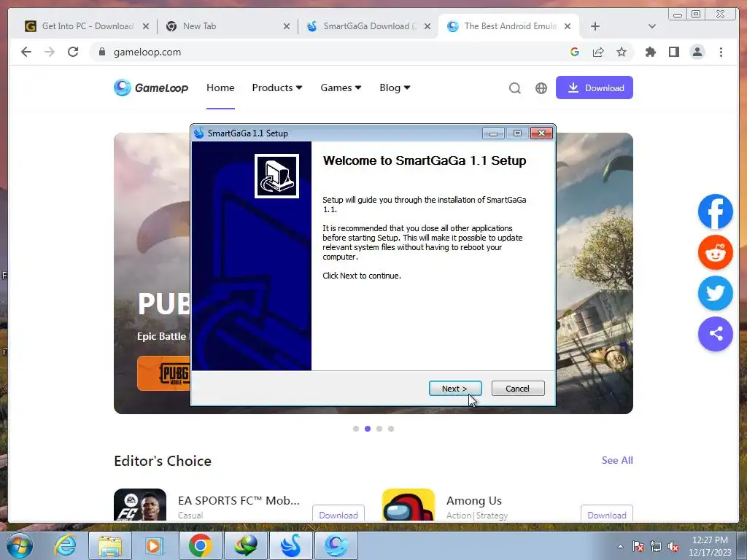The height and width of the screenshot is (560, 747).
Task: Switch to Chrome on taskbar
Action: 200,545
